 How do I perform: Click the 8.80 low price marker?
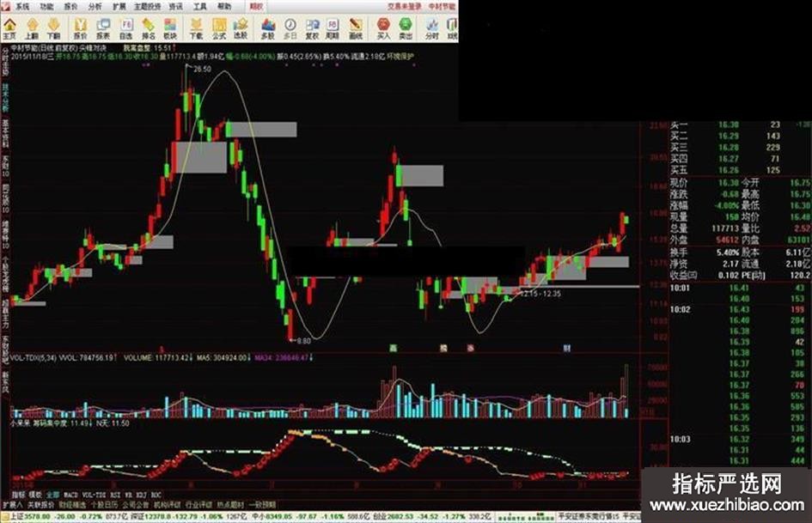tap(303, 341)
